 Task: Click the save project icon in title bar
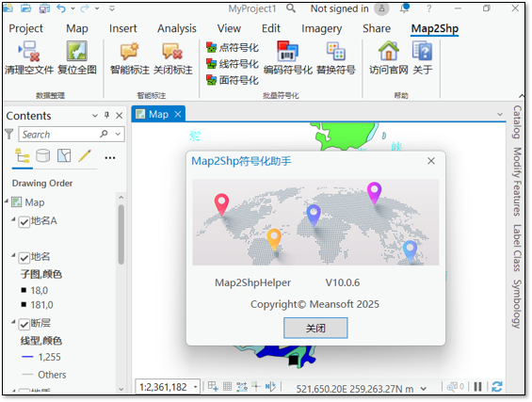pos(44,8)
